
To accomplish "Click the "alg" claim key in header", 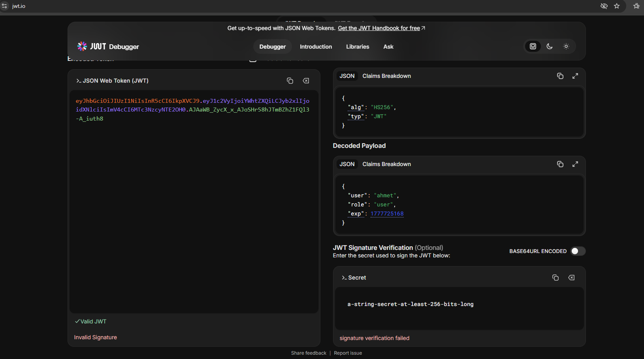I will point(356,107).
